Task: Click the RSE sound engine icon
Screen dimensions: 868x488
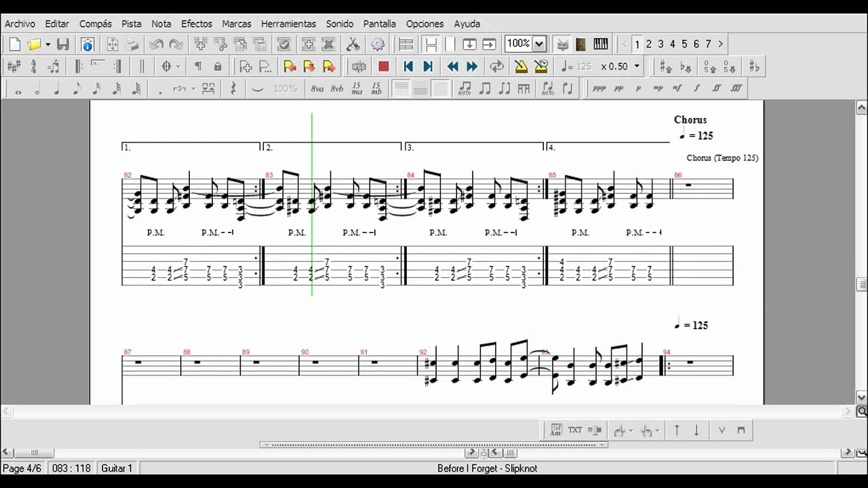Action: (x=359, y=66)
